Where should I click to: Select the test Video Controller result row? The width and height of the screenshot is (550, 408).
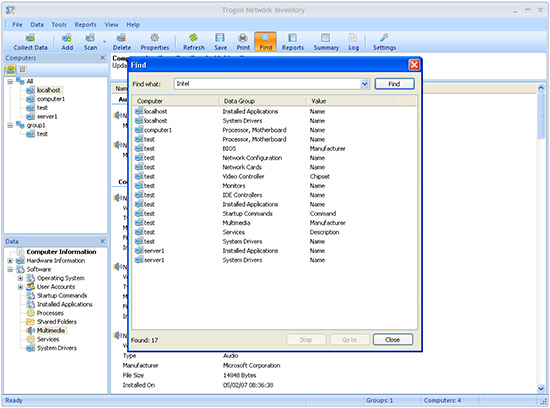coord(275,176)
